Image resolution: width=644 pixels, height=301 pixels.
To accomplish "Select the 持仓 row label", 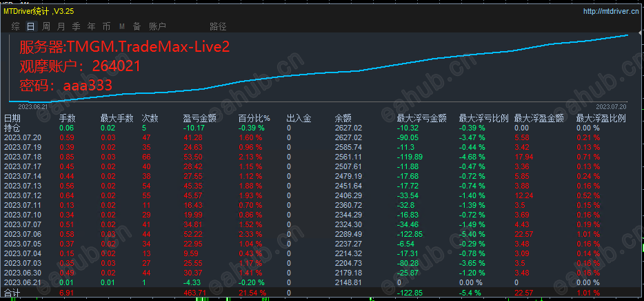I will (x=12, y=128).
